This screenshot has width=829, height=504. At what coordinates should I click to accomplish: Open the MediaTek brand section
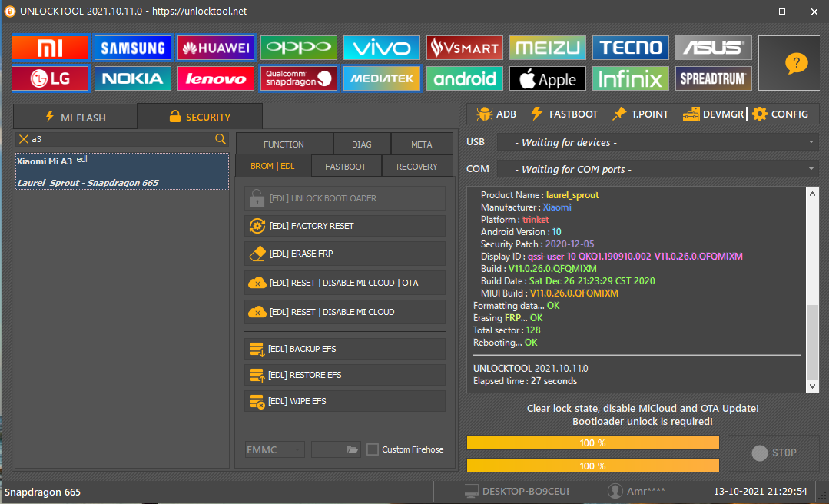click(x=382, y=79)
